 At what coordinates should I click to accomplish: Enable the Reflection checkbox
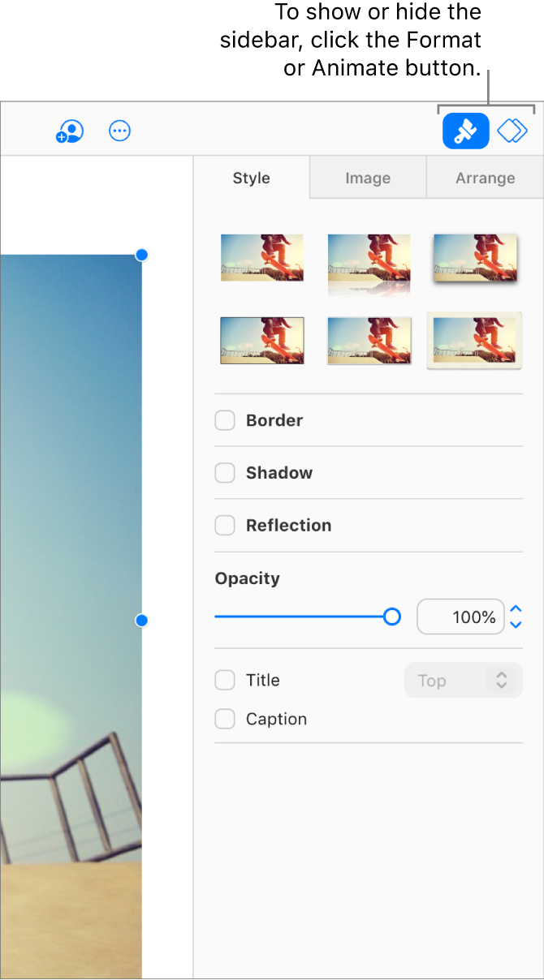(x=224, y=525)
